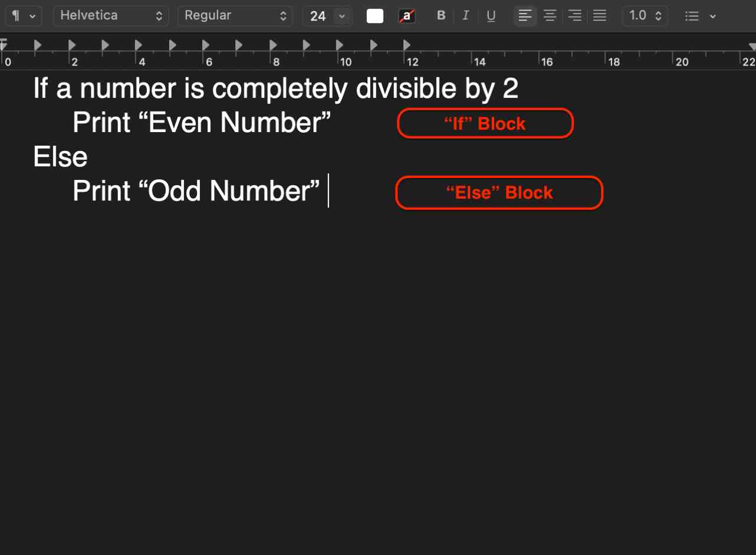The height and width of the screenshot is (555, 756).
Task: Click the "If" Block label
Action: coord(485,123)
